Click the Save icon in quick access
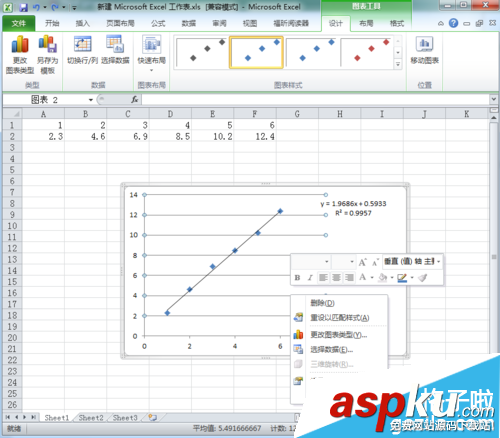500x438 pixels. [x=23, y=7]
